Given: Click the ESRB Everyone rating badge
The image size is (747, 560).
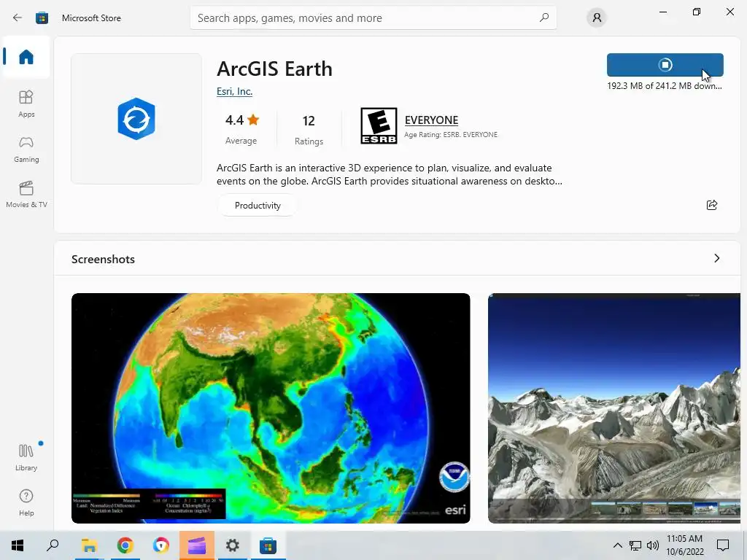Looking at the screenshot, I should pyautogui.click(x=379, y=125).
